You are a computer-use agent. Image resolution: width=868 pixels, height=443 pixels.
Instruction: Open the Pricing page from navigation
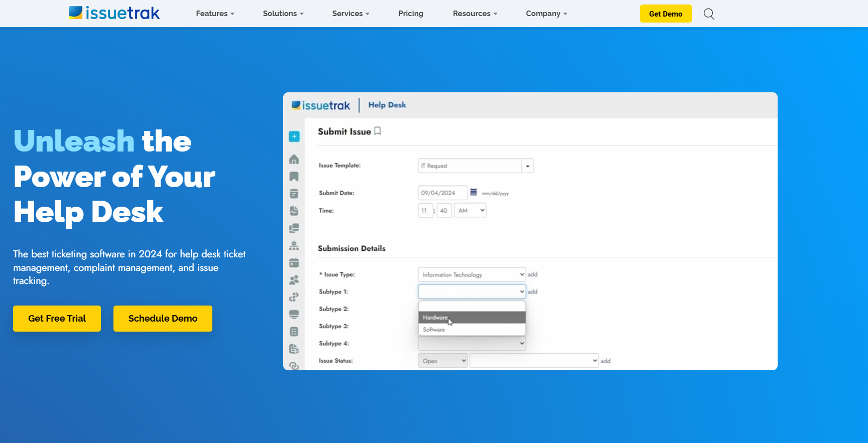pyautogui.click(x=410, y=14)
